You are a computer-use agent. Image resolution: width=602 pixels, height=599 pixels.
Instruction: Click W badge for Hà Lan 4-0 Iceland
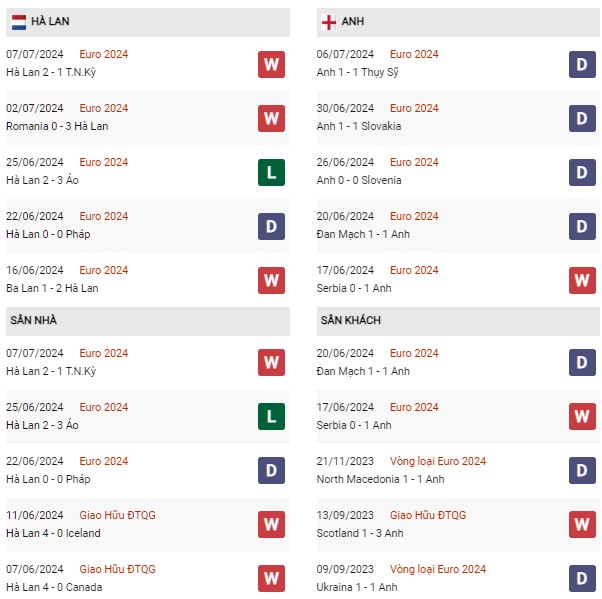tap(271, 524)
